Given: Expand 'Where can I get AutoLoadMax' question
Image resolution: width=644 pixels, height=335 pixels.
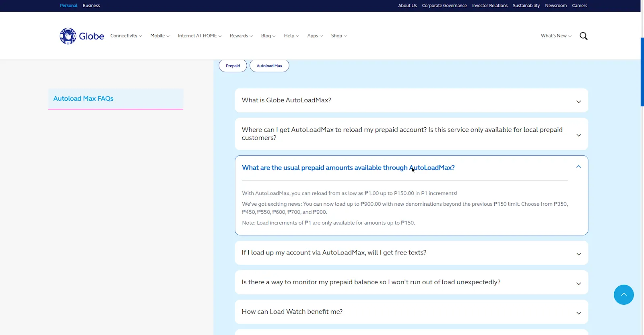Looking at the screenshot, I should (411, 134).
